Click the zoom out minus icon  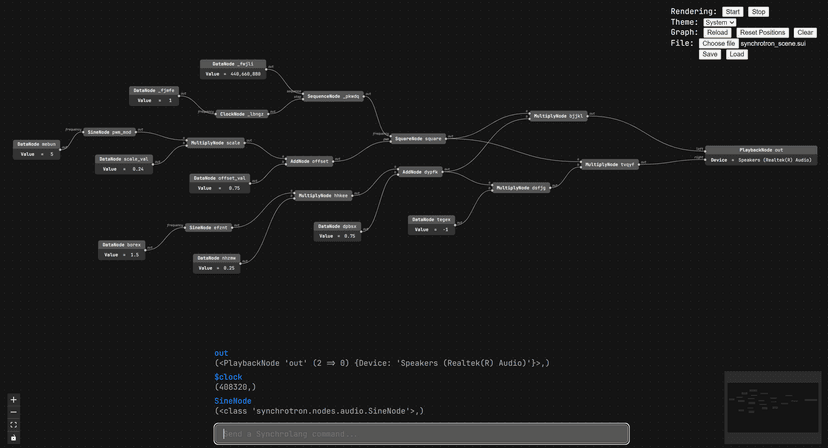tap(14, 412)
